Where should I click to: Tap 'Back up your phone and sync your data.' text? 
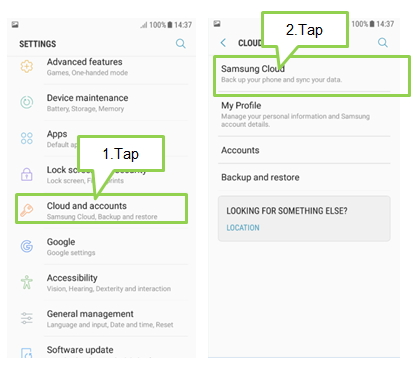tap(281, 80)
